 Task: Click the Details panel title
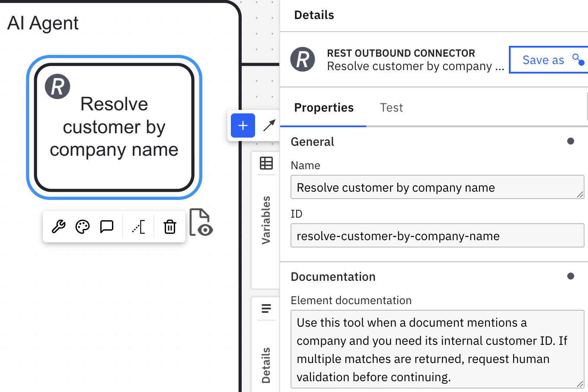(314, 15)
